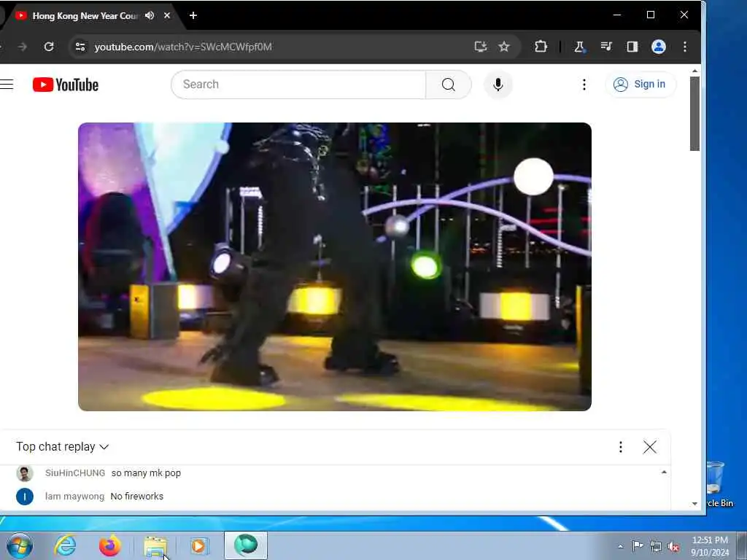
Task: Open Chrome three-dot menu
Action: click(684, 47)
